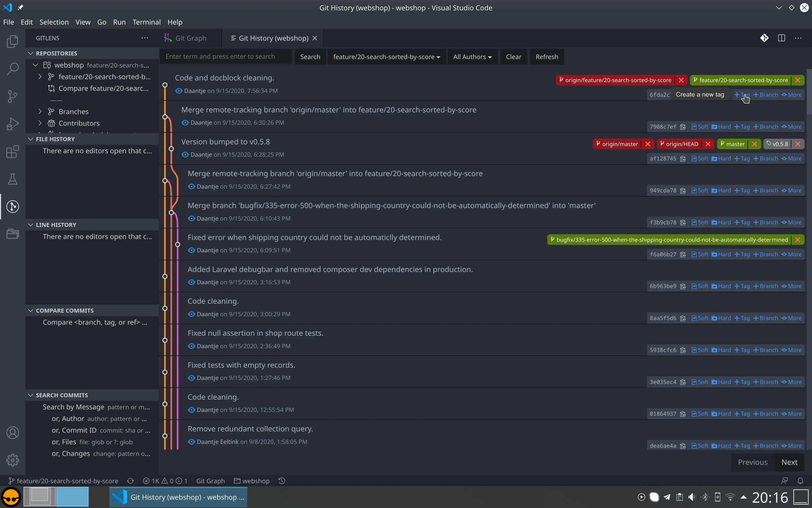Toggle eye icon for 'Added Laravel debugbar' commit
Viewport: 812px width, 508px height.
coord(191,282)
